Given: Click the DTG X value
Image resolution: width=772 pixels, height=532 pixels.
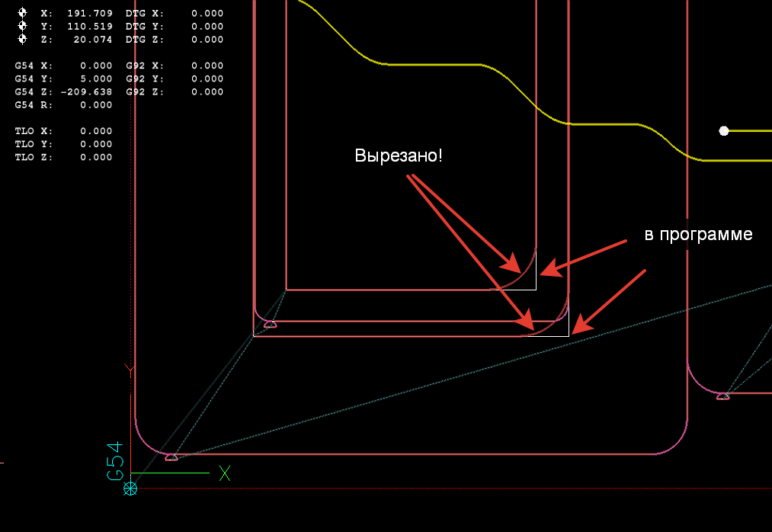Looking at the screenshot, I should [207, 13].
